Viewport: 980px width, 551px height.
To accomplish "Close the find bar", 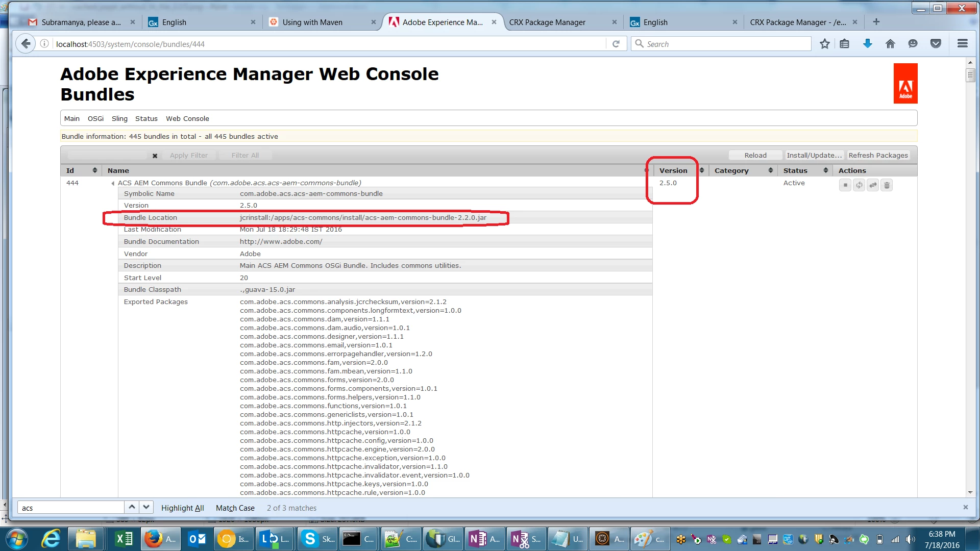I will (x=966, y=507).
